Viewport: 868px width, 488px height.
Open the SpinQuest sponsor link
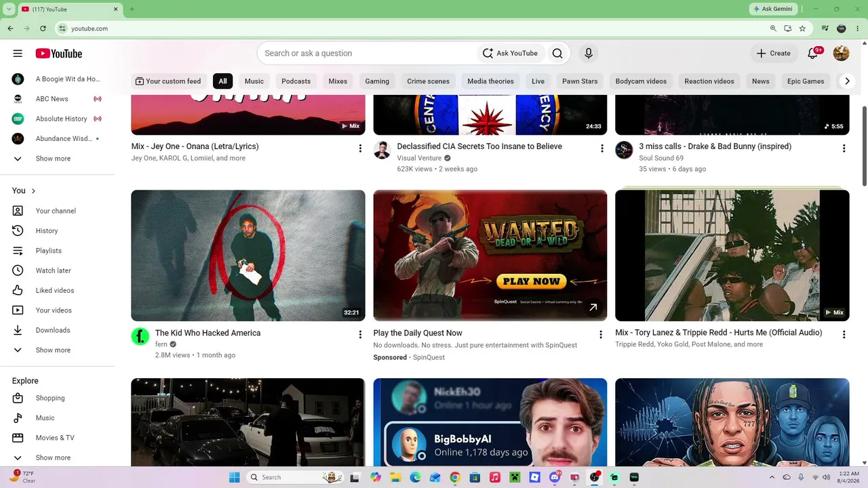click(429, 358)
